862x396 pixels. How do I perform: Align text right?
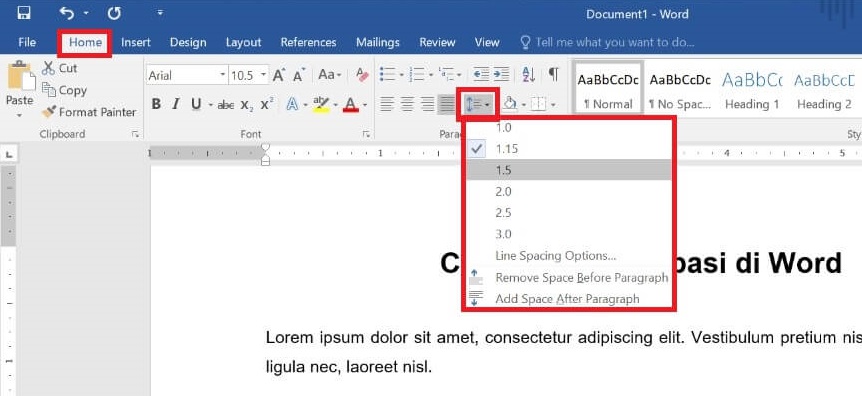tap(427, 104)
